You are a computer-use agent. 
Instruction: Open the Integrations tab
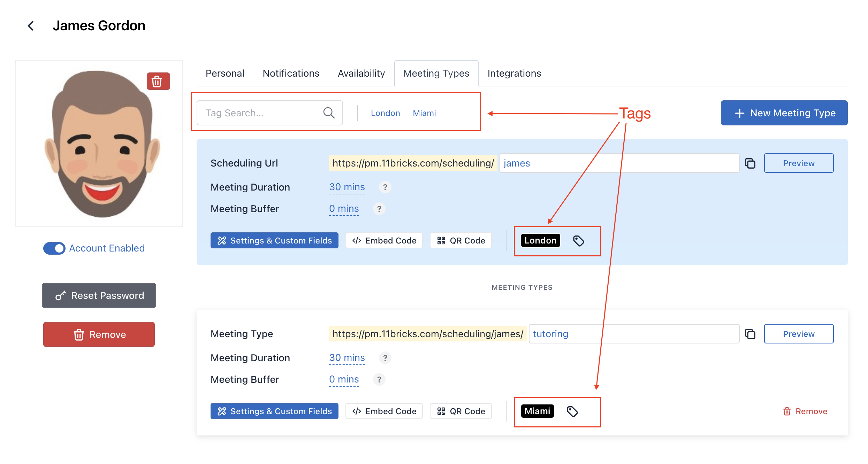[514, 74]
